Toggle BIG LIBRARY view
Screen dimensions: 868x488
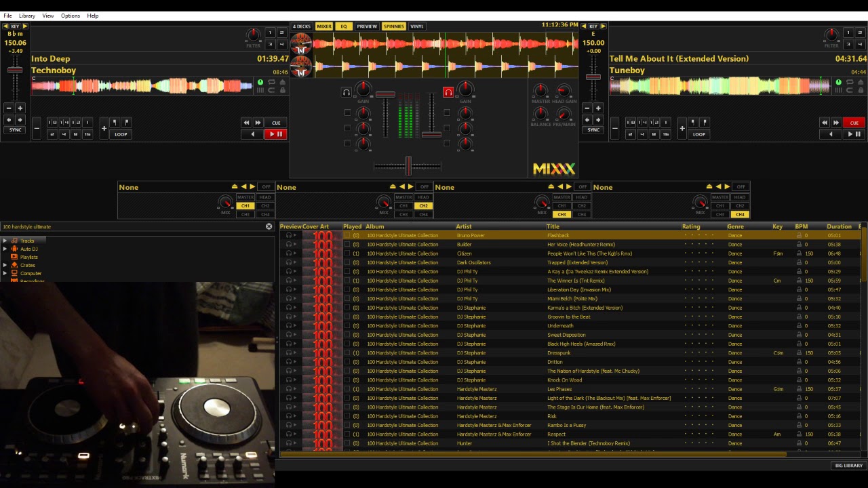(x=848, y=466)
